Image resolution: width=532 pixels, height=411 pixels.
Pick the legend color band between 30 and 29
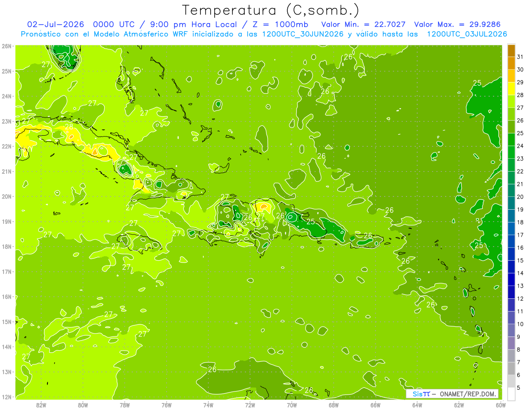511,76
